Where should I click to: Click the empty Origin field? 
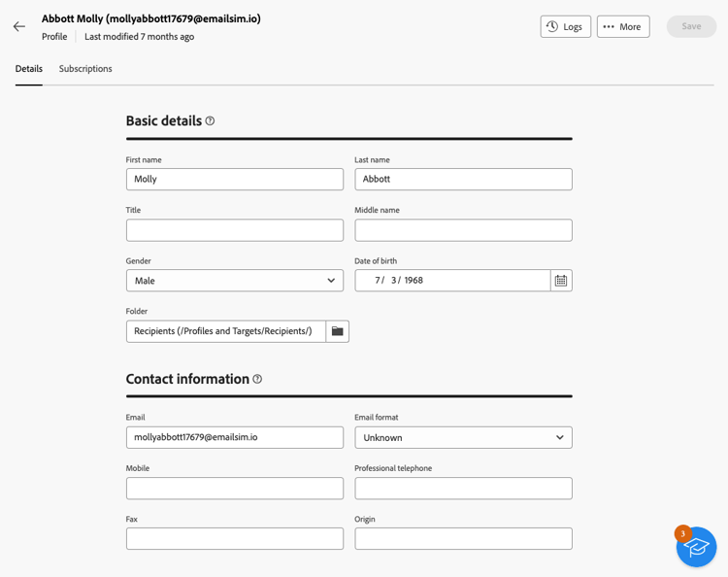463,539
